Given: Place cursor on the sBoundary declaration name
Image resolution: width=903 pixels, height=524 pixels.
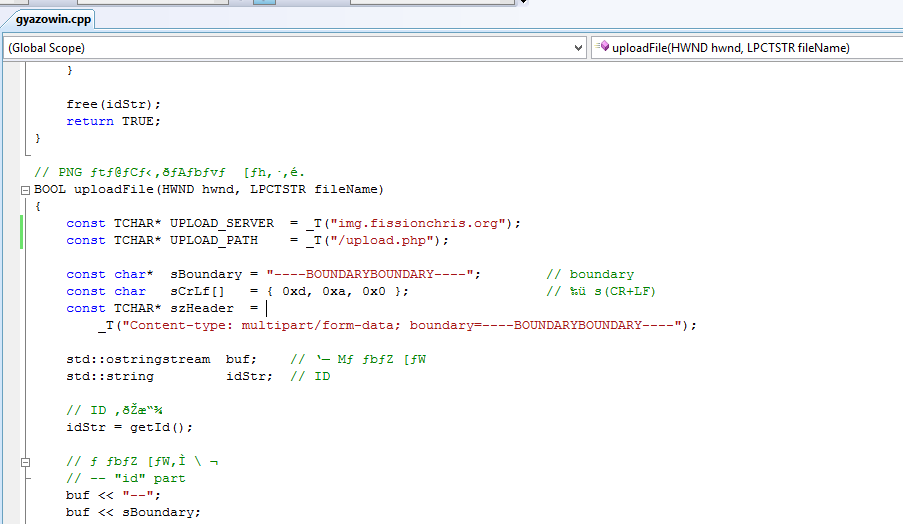Looking at the screenshot, I should pyautogui.click(x=206, y=274).
